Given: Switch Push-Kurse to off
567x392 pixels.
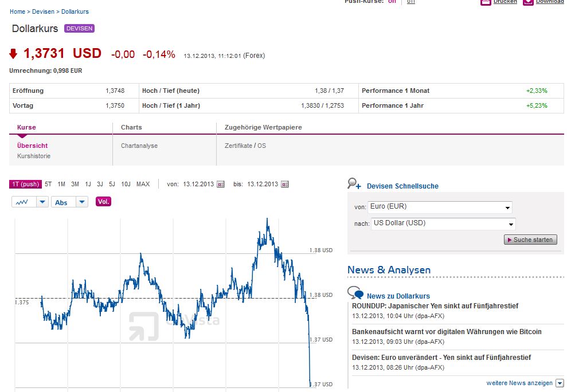Looking at the screenshot, I should tap(411, 2).
